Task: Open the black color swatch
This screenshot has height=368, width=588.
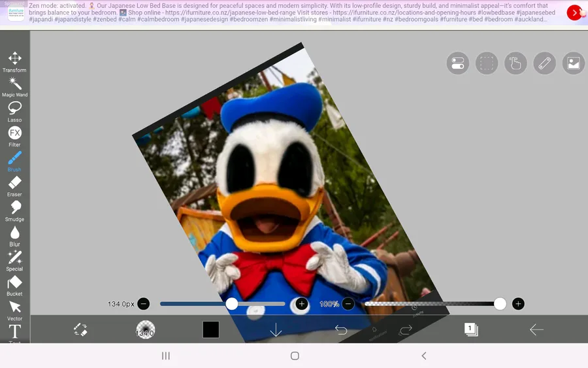Action: pos(211,329)
